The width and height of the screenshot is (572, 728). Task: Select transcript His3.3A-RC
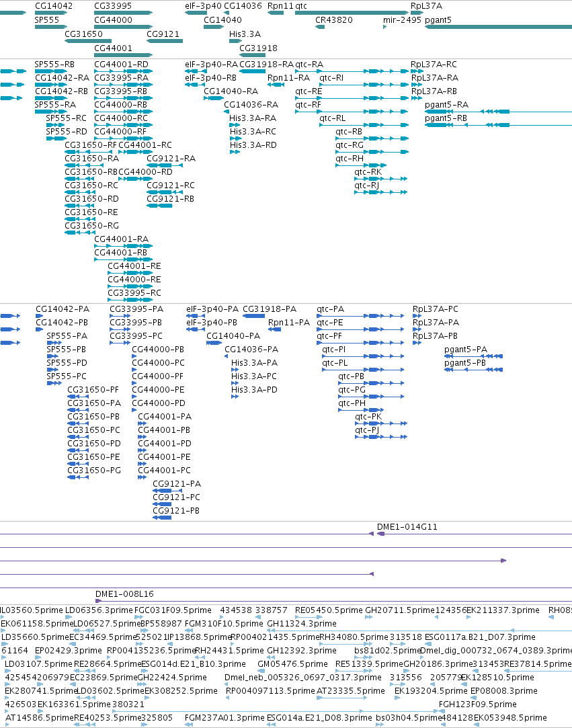tap(253, 131)
